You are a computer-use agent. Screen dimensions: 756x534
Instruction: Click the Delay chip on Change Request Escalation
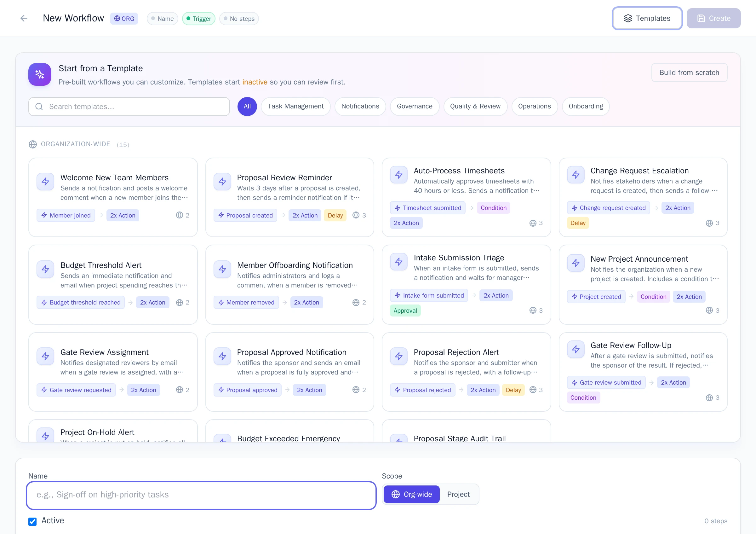[577, 223]
